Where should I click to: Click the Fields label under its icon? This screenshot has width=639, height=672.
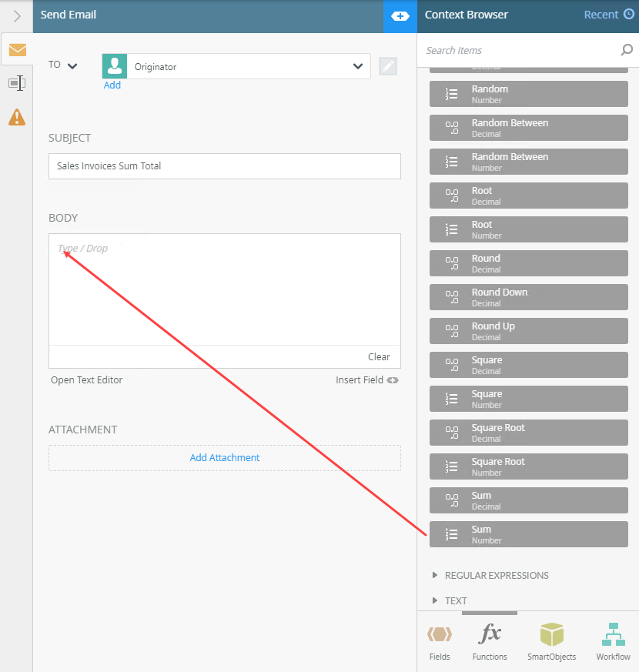(x=440, y=657)
